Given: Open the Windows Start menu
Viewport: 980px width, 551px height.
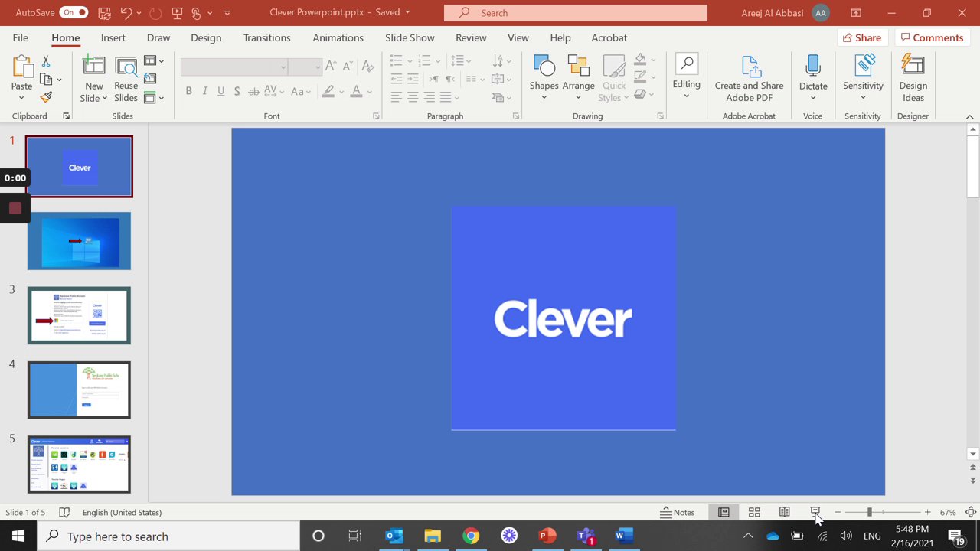Looking at the screenshot, I should [18, 536].
